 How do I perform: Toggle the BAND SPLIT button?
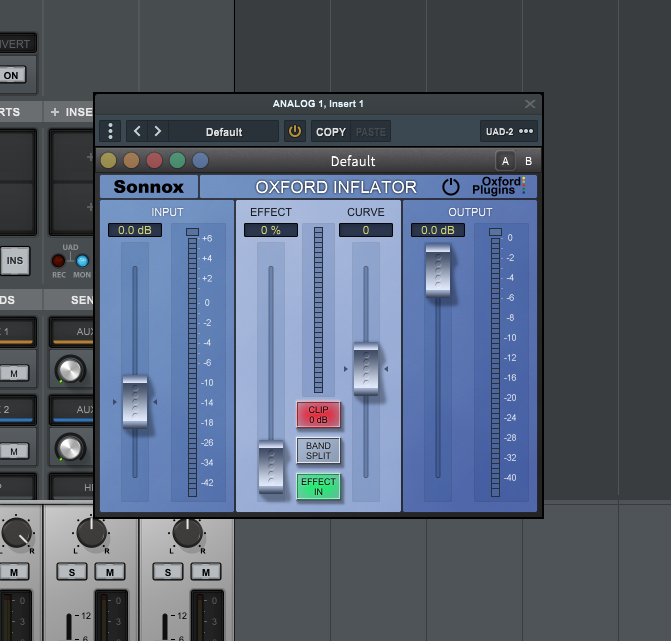pos(318,451)
